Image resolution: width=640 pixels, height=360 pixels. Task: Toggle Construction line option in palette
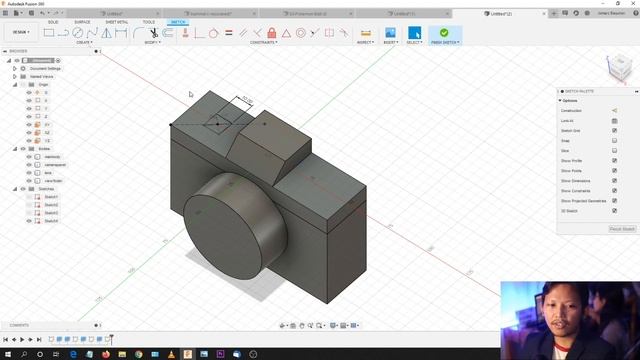[614, 111]
